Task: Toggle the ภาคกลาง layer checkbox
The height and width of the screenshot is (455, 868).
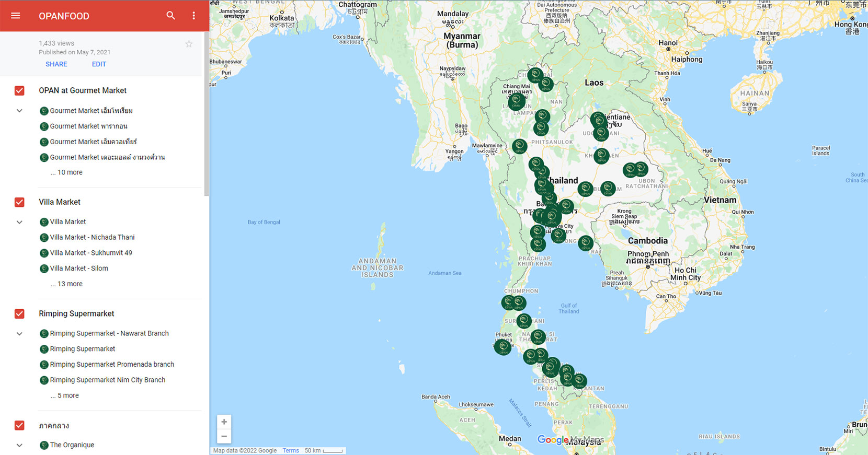Action: (19, 425)
